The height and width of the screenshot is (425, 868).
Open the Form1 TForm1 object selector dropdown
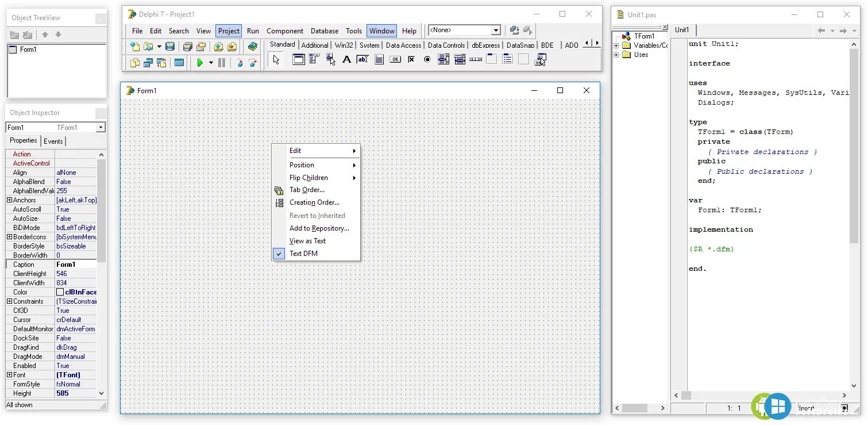[101, 128]
